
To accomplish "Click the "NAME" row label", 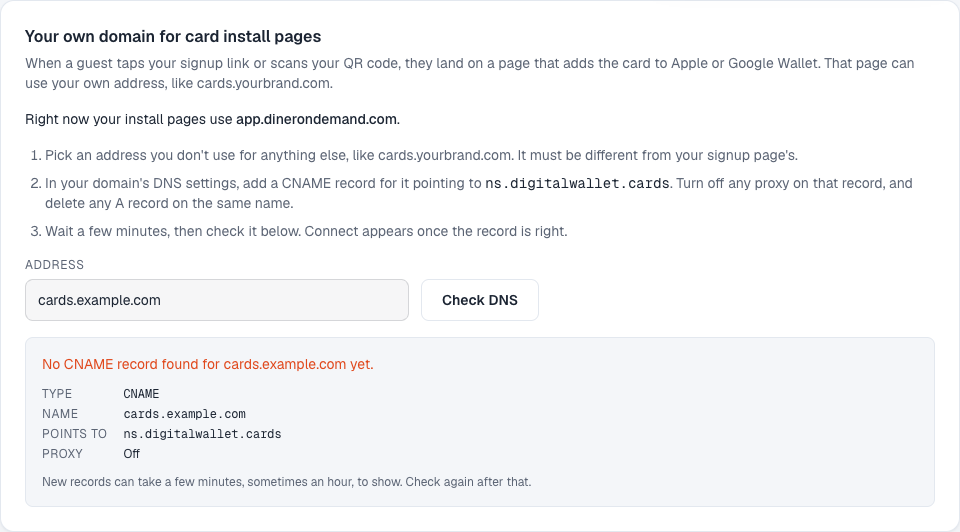I will pyautogui.click(x=60, y=414).
